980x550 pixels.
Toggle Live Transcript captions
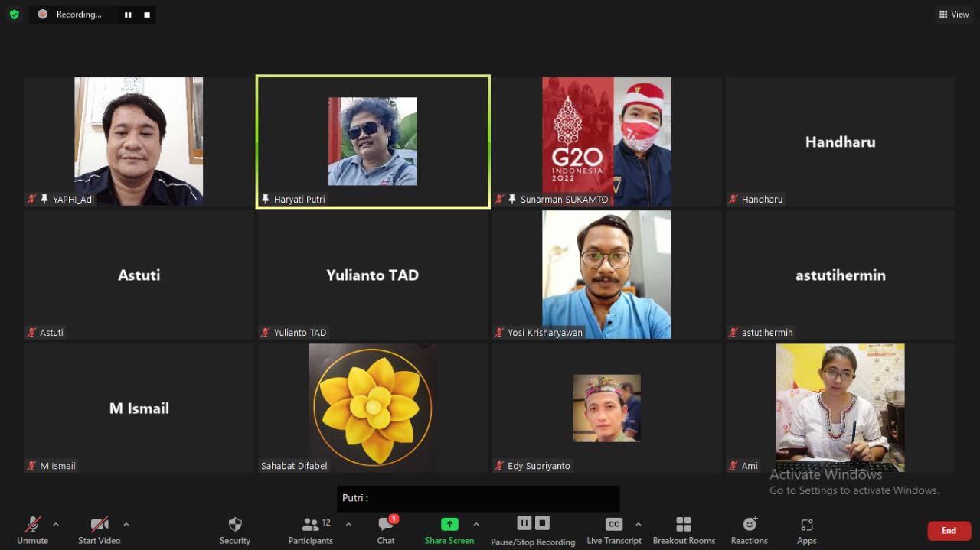point(614,530)
